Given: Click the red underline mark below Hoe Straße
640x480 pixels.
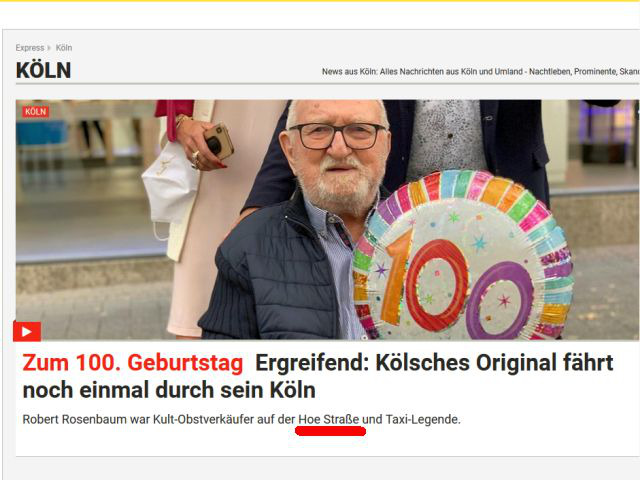Looking at the screenshot, I should coord(330,431).
